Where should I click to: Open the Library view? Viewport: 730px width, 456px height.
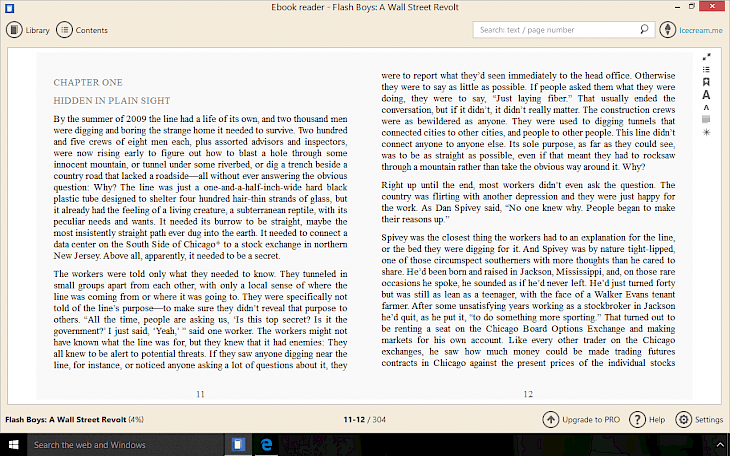tap(28, 30)
